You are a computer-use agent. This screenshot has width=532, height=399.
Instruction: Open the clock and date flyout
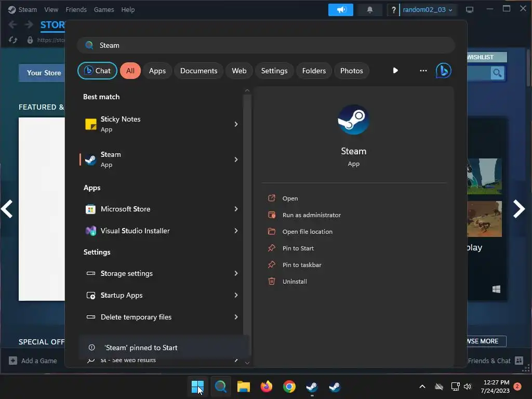click(x=495, y=387)
